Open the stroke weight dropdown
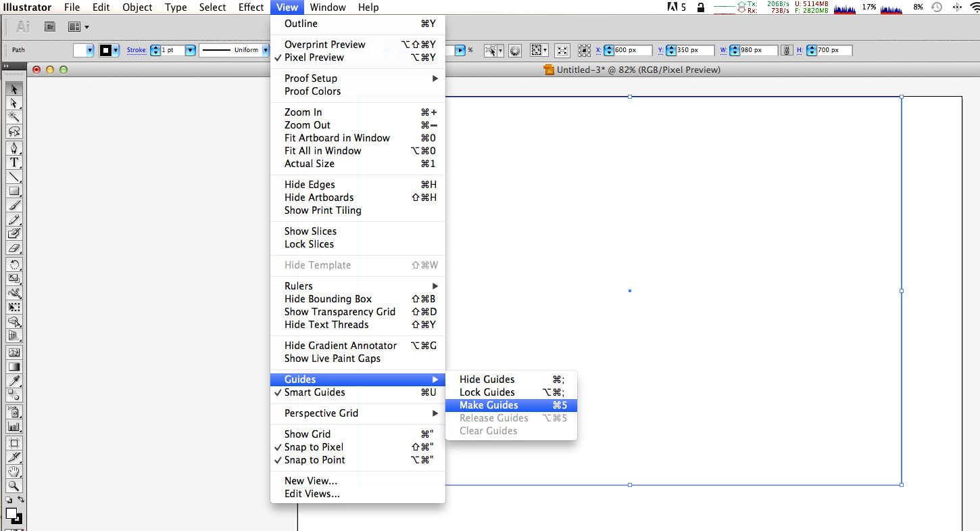Viewport: 980px width, 531px height. pyautogui.click(x=190, y=50)
